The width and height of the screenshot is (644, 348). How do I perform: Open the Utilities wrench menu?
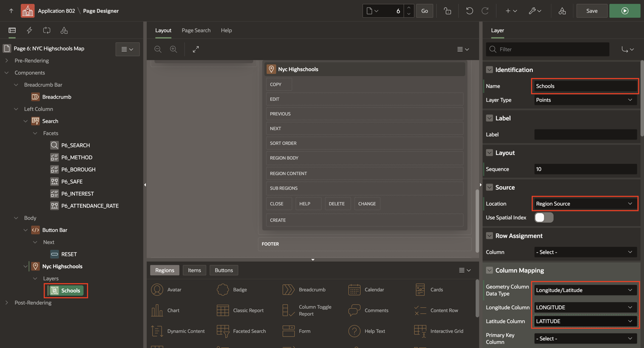tap(534, 11)
